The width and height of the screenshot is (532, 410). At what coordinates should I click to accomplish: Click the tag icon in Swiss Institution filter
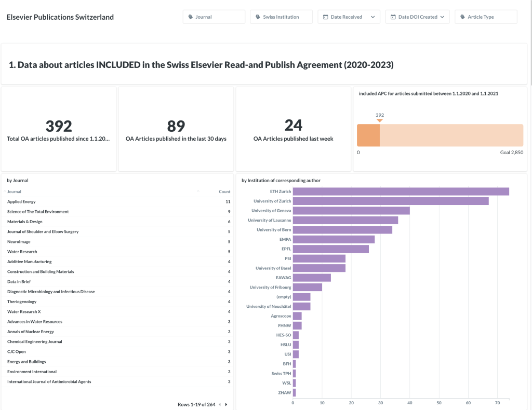[258, 17]
